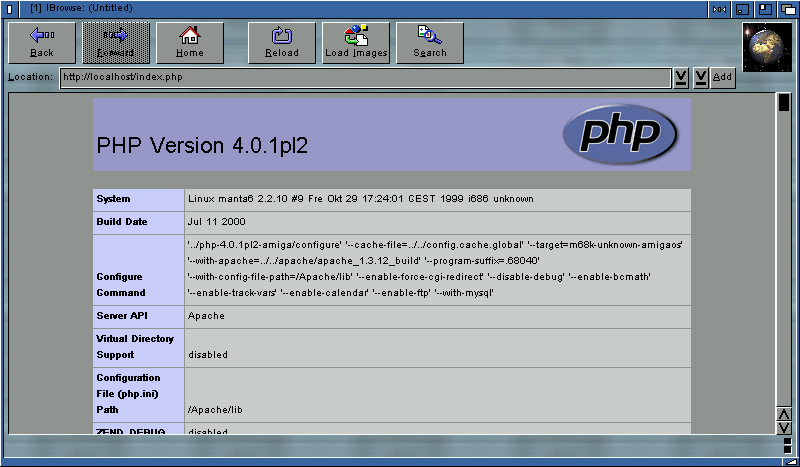Focus the Location URL field
800x467 pixels.
point(365,78)
